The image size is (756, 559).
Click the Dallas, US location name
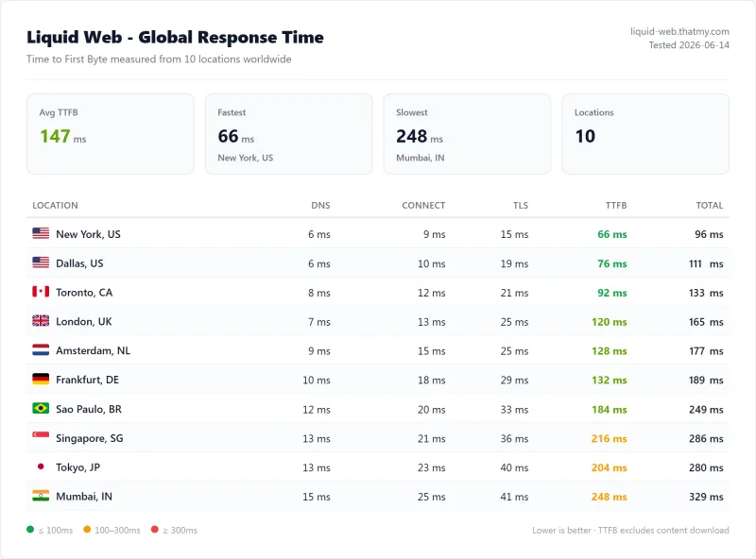pos(79,263)
